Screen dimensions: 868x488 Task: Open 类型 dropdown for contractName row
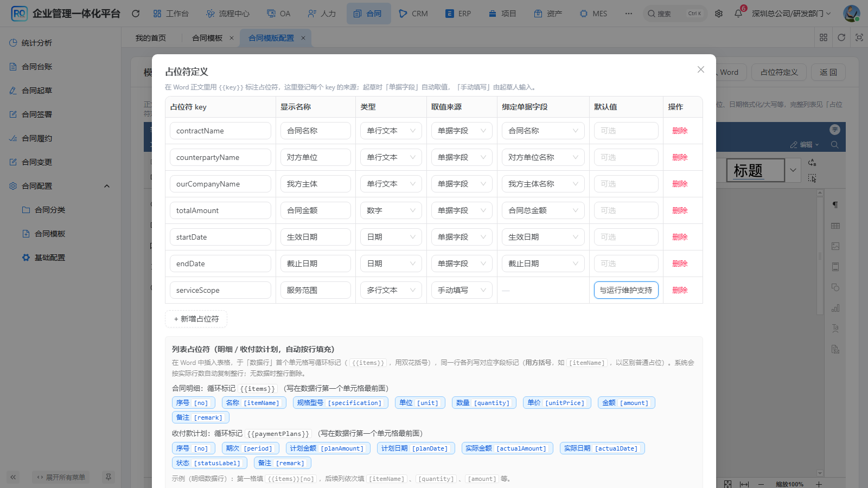pos(391,131)
